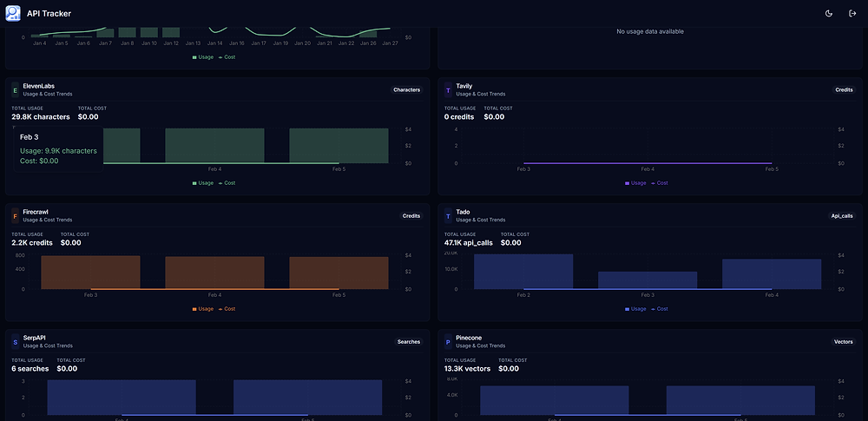Click the 0 credits value on Tavily
Image resolution: width=868 pixels, height=421 pixels.
[459, 117]
